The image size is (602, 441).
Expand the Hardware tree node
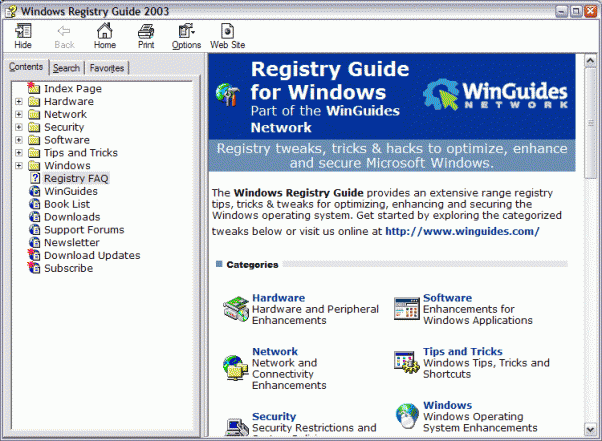[x=19, y=102]
